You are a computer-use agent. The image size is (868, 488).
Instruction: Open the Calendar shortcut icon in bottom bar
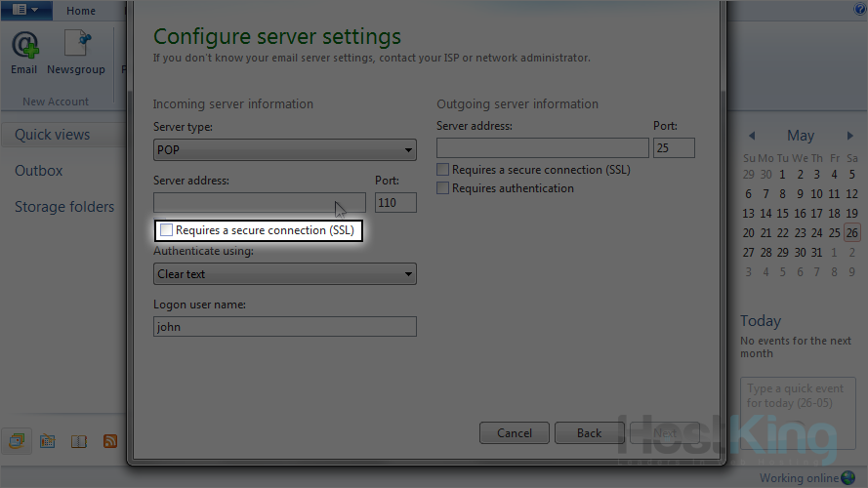coord(47,441)
